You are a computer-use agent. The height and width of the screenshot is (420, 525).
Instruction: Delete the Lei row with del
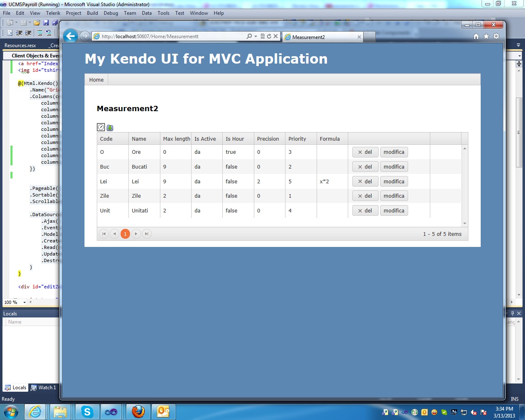coord(365,182)
